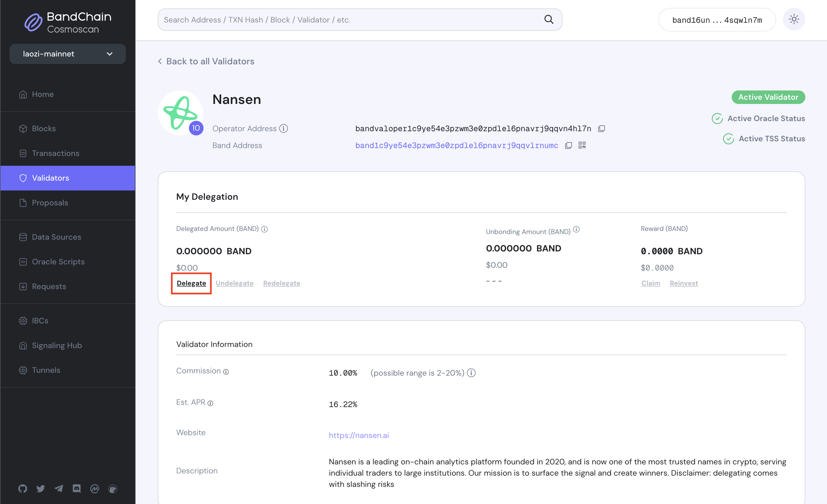Viewport: 827px width, 504px height.
Task: Click the Unbonding Amount info icon
Action: pos(576,229)
